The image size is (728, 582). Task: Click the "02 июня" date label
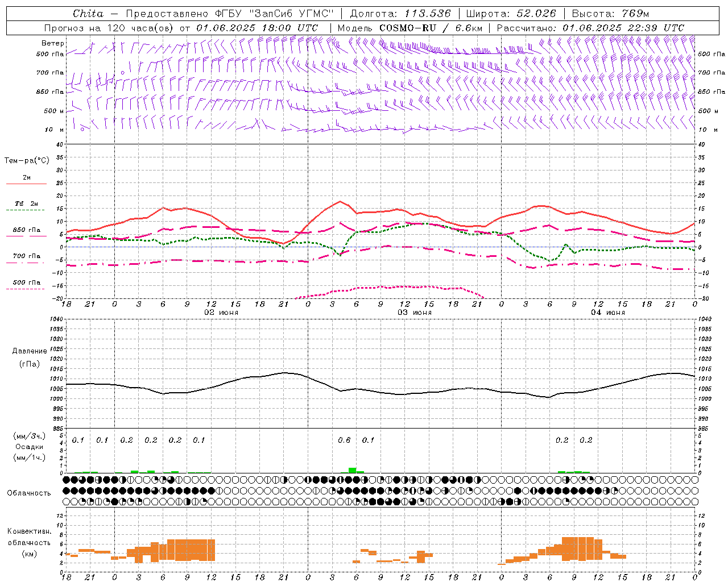click(221, 313)
